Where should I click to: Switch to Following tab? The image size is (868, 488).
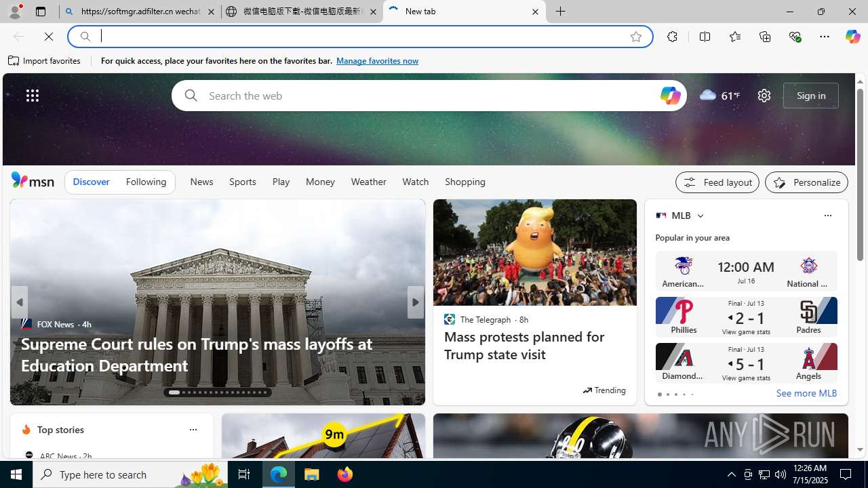pos(146,182)
